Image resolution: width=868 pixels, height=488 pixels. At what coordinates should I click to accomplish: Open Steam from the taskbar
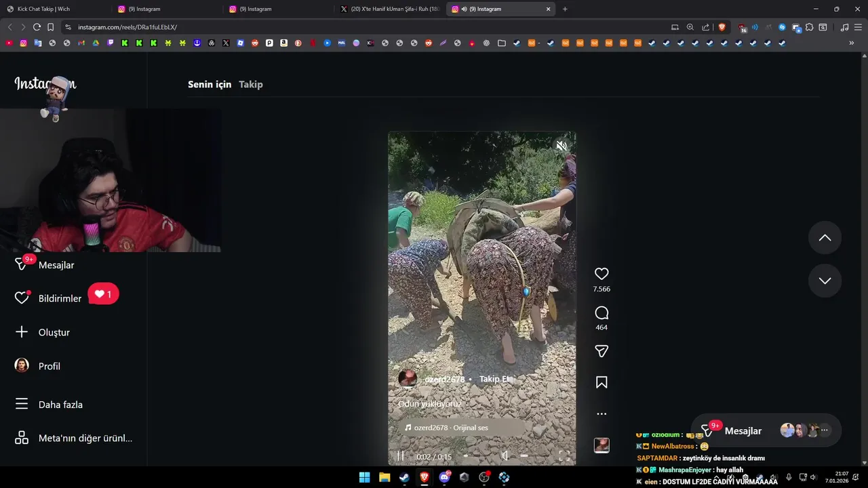pyautogui.click(x=404, y=477)
